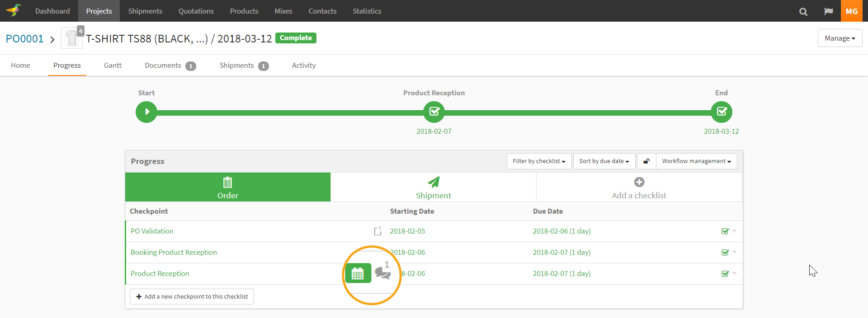Open the Filter by checklist dropdown
Viewport: 868px width, 318px height.
point(539,161)
